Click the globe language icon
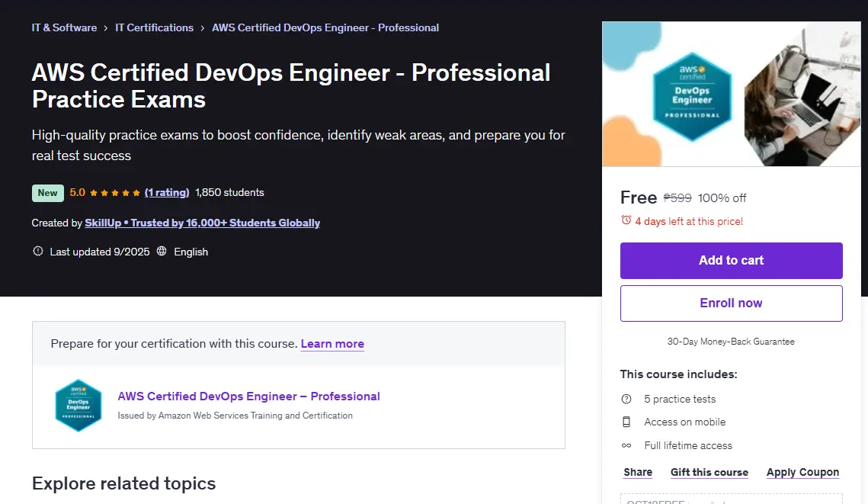 pos(162,252)
